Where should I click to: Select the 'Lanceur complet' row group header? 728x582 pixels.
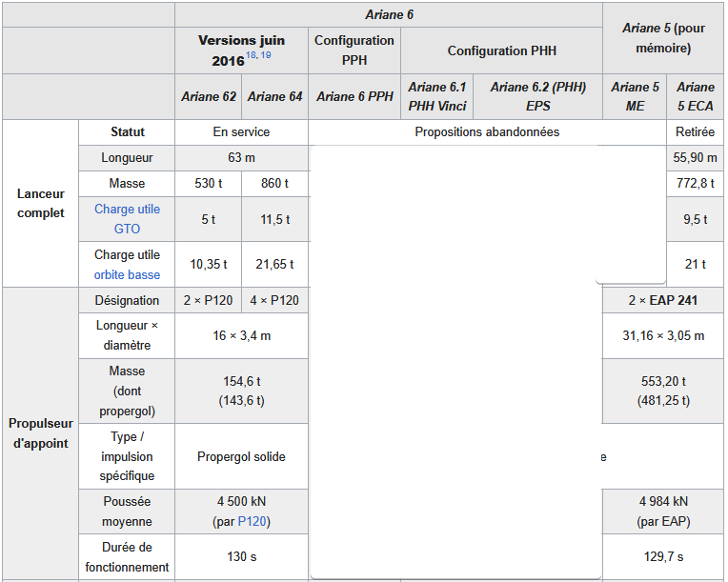(41, 203)
